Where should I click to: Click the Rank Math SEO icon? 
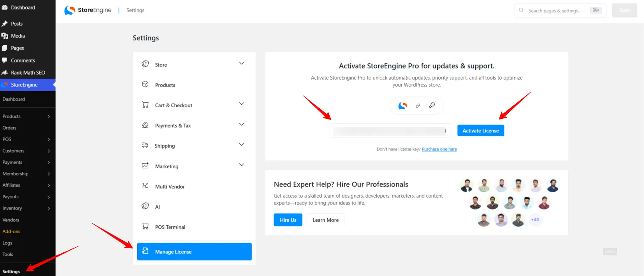pyautogui.click(x=5, y=73)
